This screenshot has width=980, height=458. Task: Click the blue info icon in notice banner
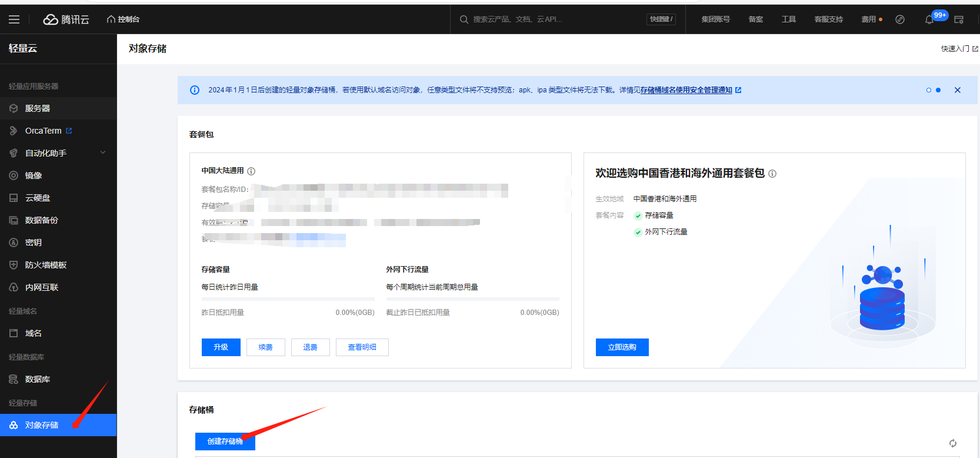pyautogui.click(x=195, y=90)
